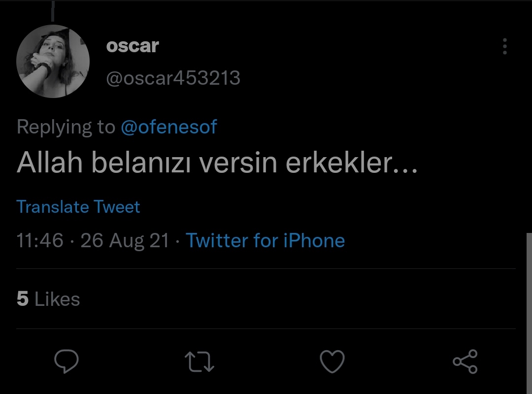Open the three-dot more options menu

504,46
